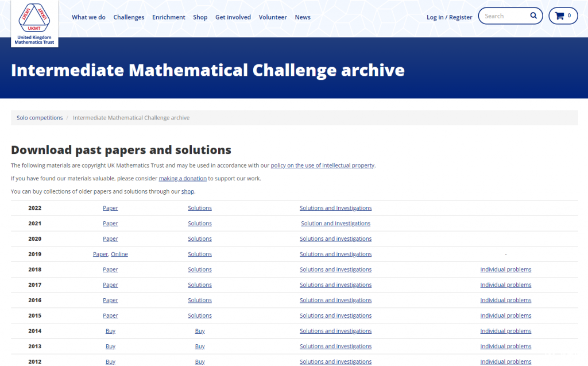Open 2013 Individual problems
The width and height of the screenshot is (588, 366).
(x=505, y=346)
